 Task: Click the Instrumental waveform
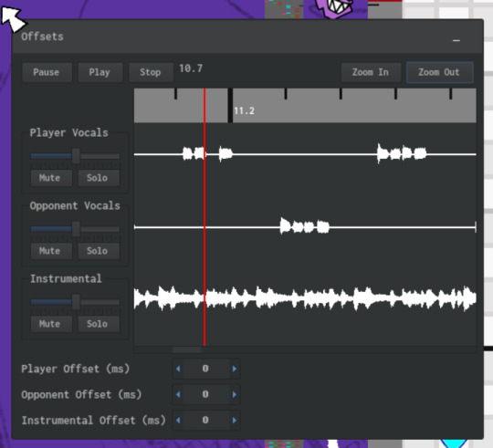305,297
